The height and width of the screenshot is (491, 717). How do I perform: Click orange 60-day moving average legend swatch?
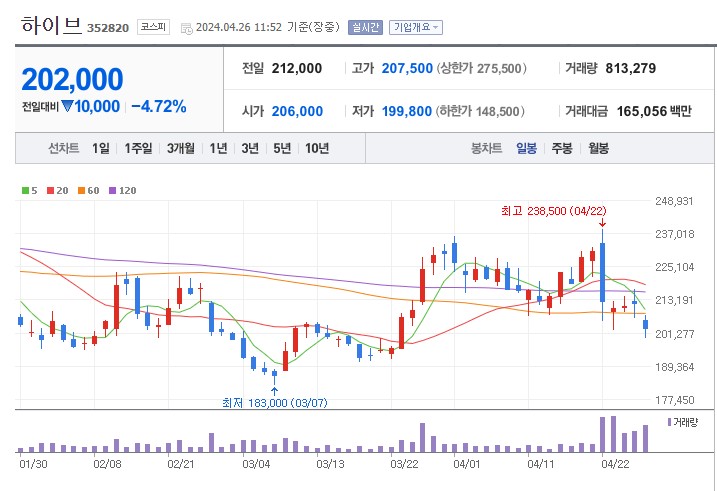click(81, 191)
